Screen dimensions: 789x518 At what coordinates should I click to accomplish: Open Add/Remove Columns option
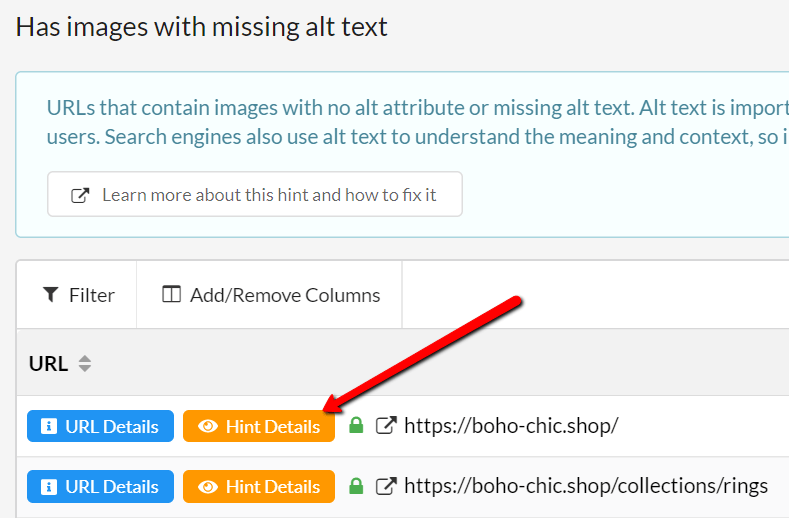[x=270, y=295]
